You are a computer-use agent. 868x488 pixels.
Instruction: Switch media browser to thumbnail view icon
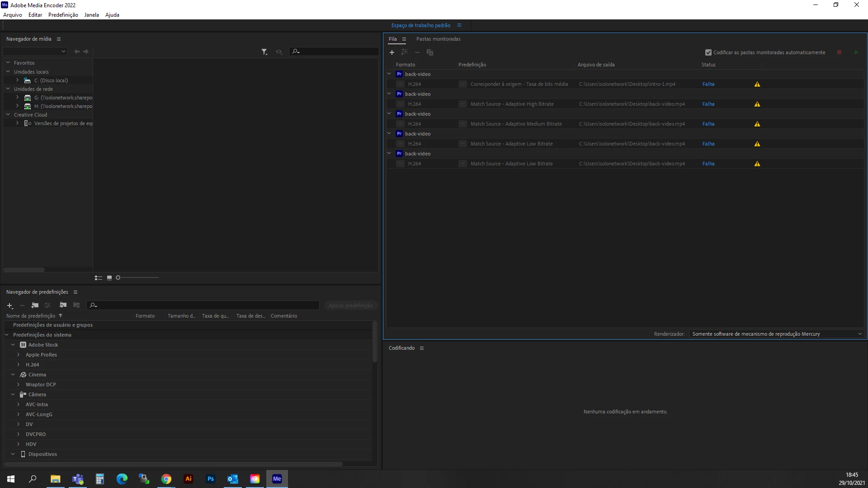click(x=109, y=277)
